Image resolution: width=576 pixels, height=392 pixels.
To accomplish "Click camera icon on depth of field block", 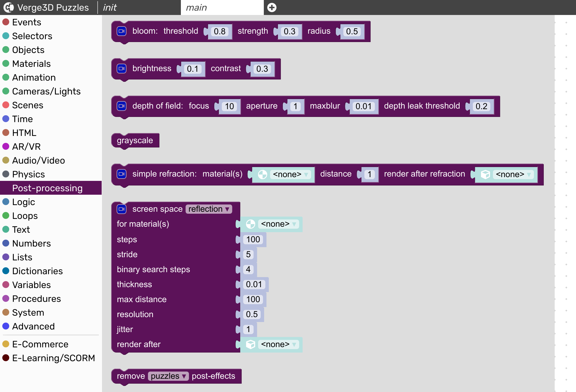I will point(122,106).
